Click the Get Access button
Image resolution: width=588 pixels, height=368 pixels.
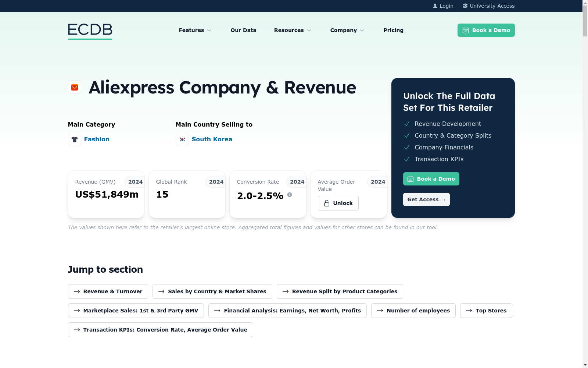tap(426, 199)
